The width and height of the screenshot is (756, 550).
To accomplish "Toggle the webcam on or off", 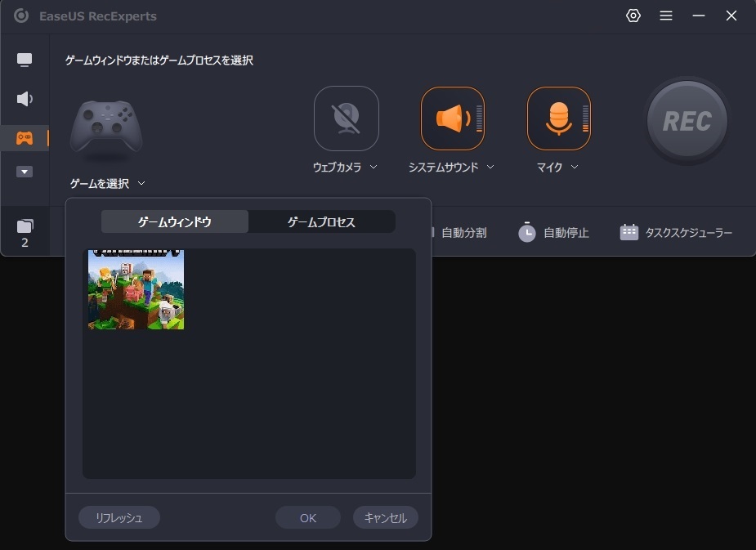I will point(347,118).
